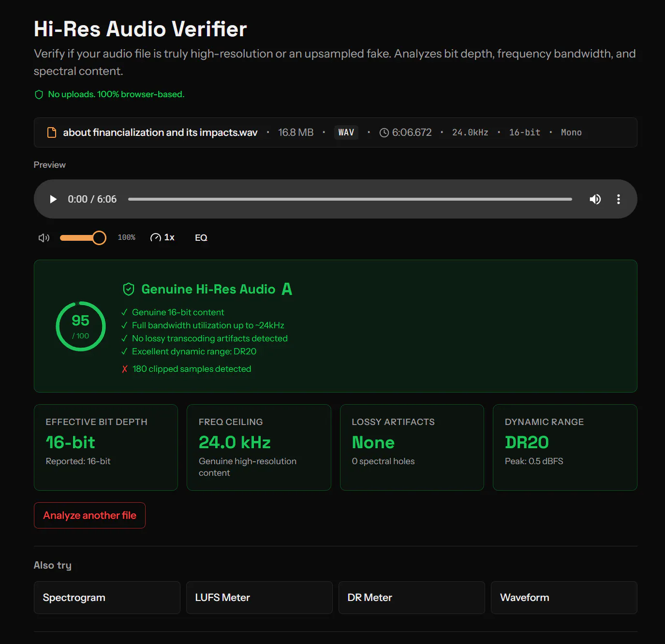Screen dimensions: 665x644
Task: Click the WAV format badge
Action: coord(346,132)
